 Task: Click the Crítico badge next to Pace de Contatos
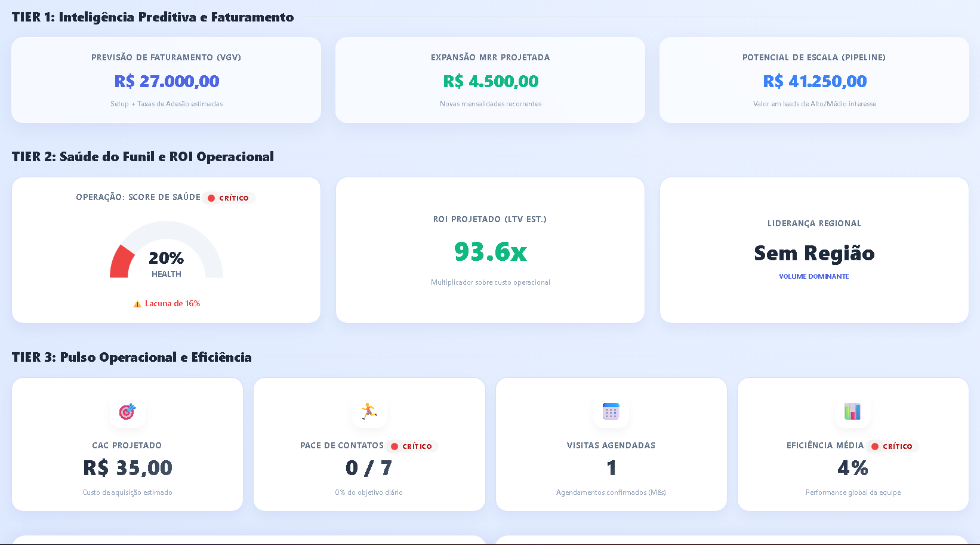(412, 447)
